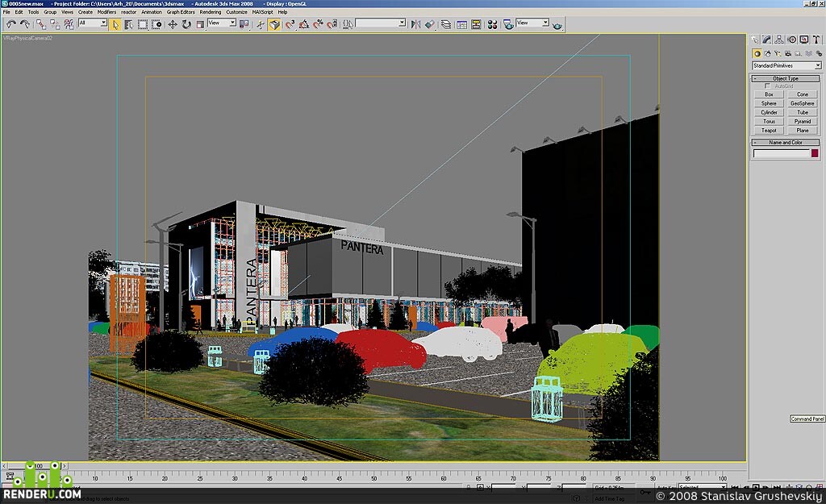Open the Rendering menu
The image size is (826, 504).
210,11
